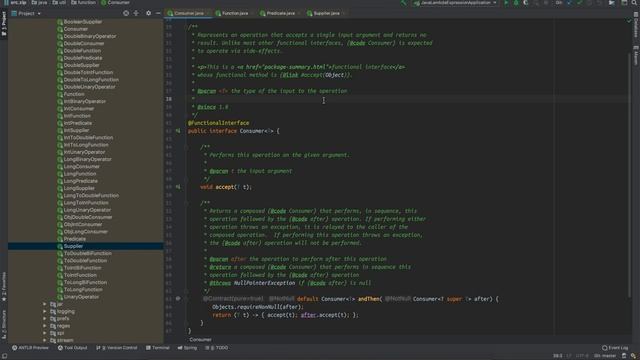Screen dimensions: 640x360
Task: Open the run configuration dropdown
Action: pos(455,3)
